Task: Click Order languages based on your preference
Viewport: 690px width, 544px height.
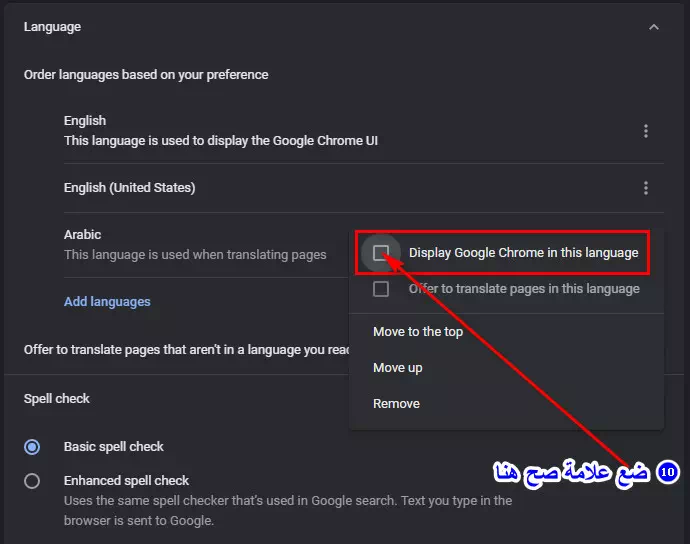Action: click(x=146, y=75)
